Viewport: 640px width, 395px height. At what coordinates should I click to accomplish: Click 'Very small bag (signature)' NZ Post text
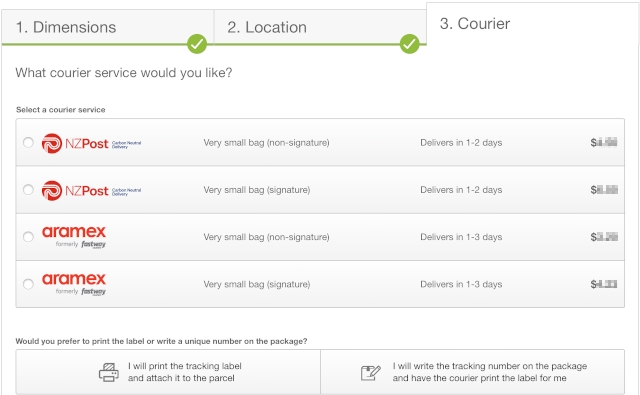pyautogui.click(x=257, y=190)
